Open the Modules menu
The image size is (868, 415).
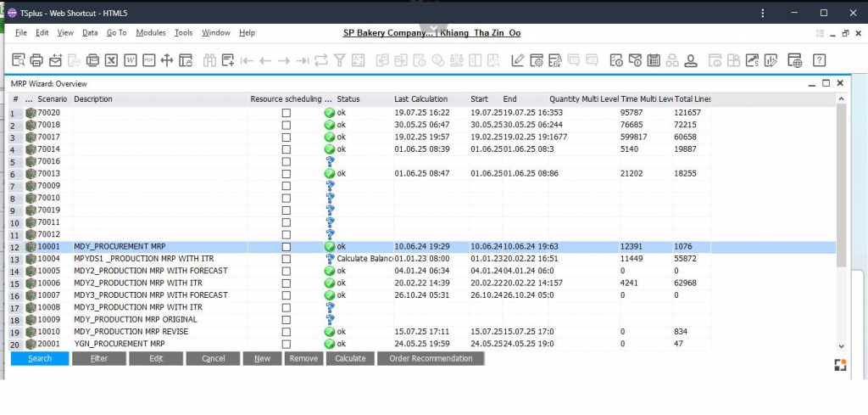tap(150, 32)
